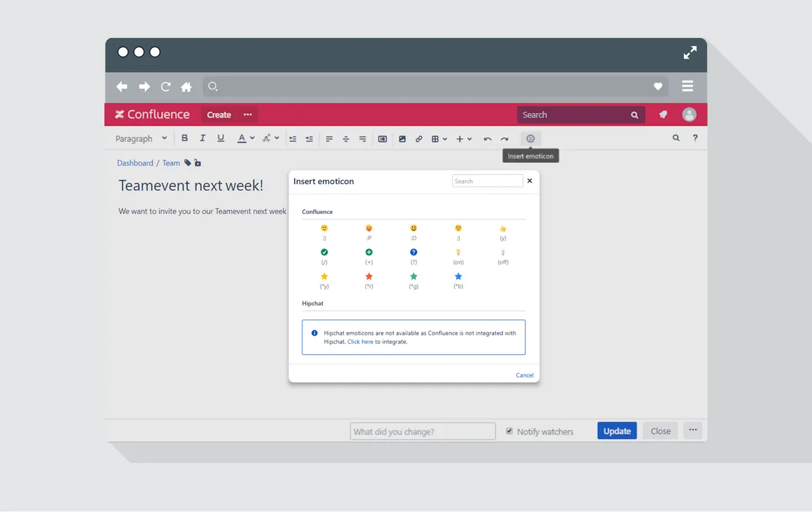Expand the text color dropdown arrow

(x=252, y=138)
